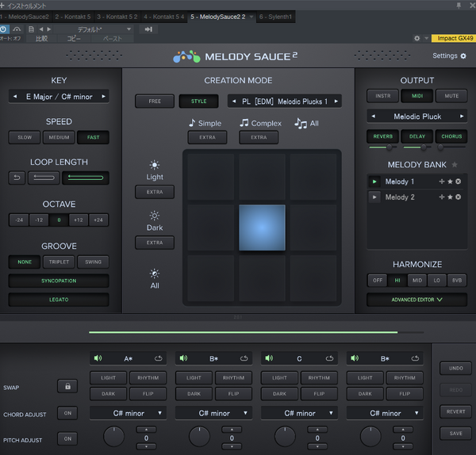Open chord dropdown under the last B* section
This screenshot has width=476, height=455.
point(385,413)
